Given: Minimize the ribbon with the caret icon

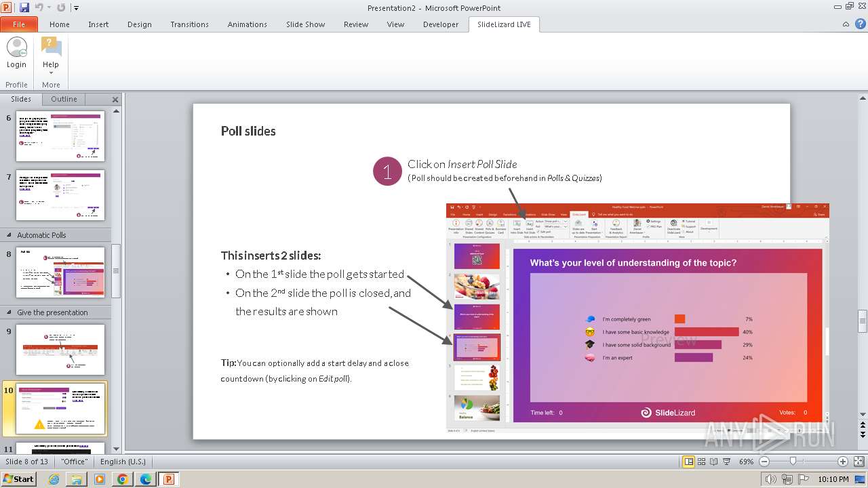Looking at the screenshot, I should (x=846, y=24).
